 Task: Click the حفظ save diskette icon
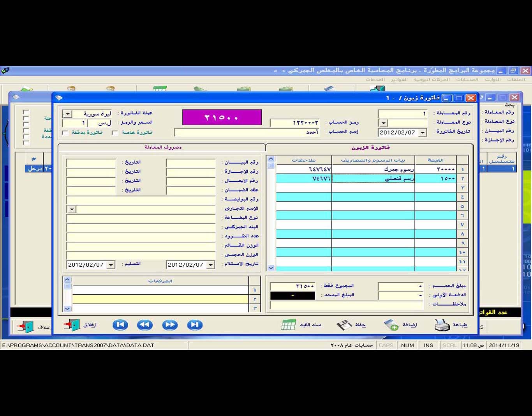tap(344, 325)
